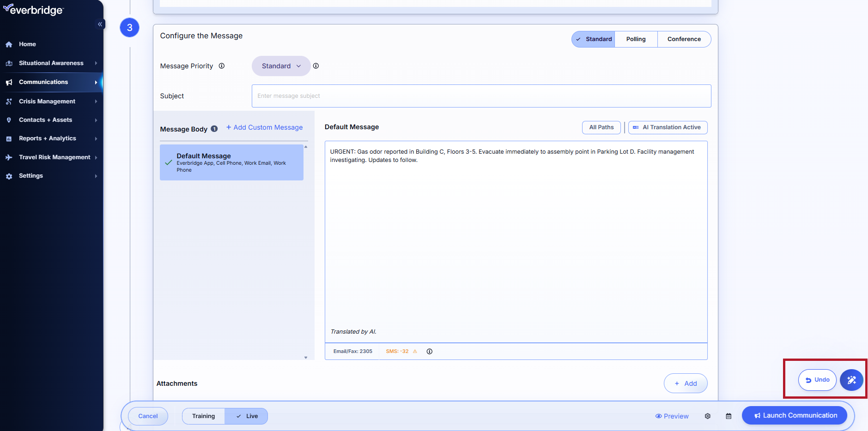Switch mode to Training

tap(203, 416)
